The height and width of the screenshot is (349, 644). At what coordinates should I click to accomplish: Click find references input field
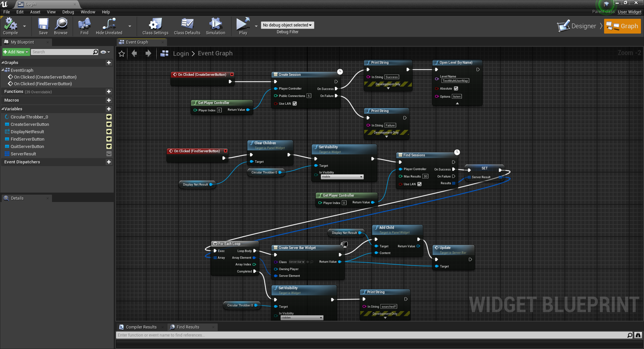(371, 335)
